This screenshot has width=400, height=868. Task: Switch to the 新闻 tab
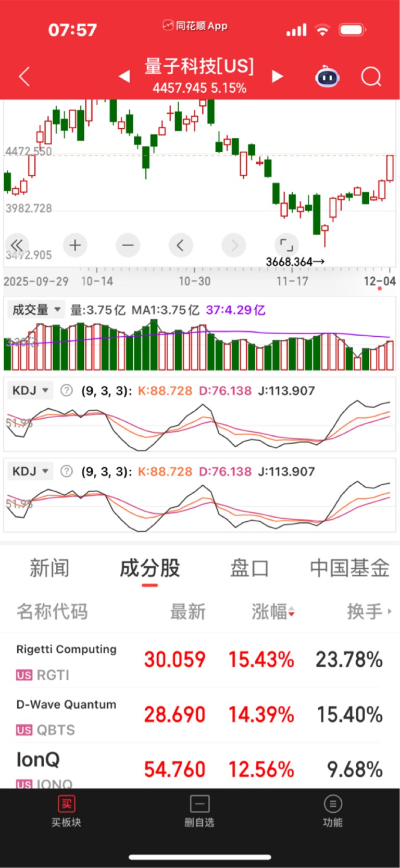(x=49, y=568)
